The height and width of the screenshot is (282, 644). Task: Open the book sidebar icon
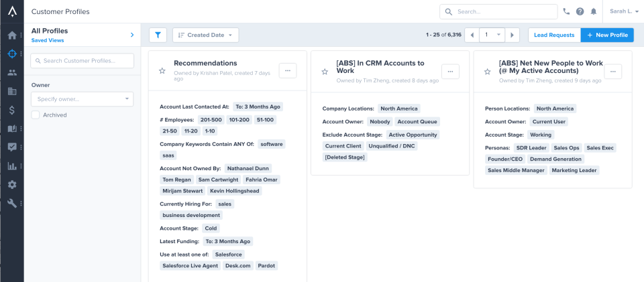pos(12,129)
